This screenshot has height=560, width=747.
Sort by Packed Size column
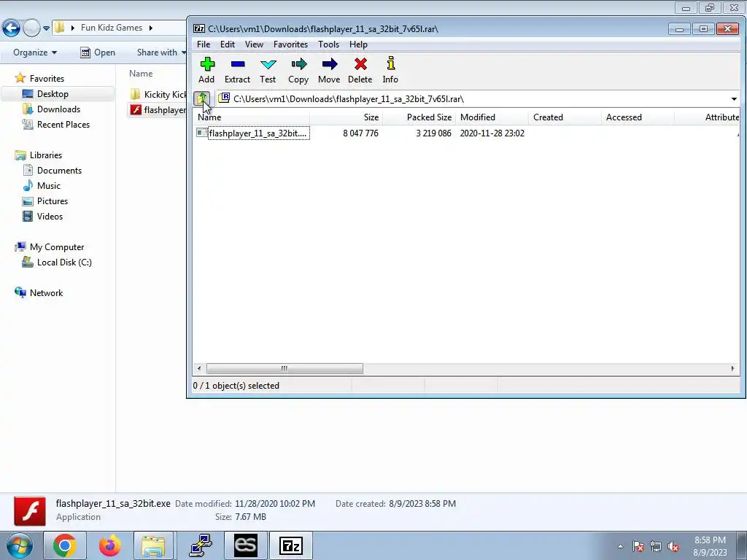point(419,117)
